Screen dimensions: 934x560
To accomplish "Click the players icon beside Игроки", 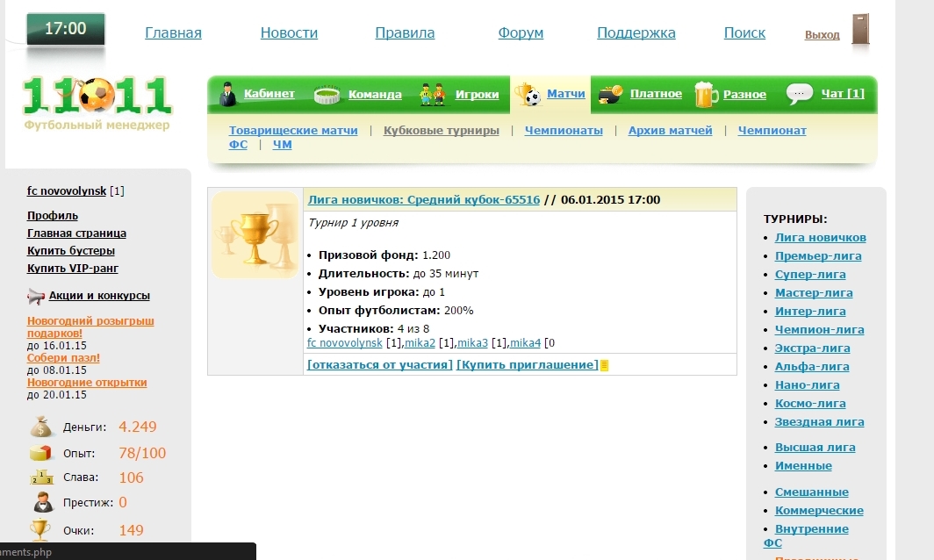I will [432, 94].
